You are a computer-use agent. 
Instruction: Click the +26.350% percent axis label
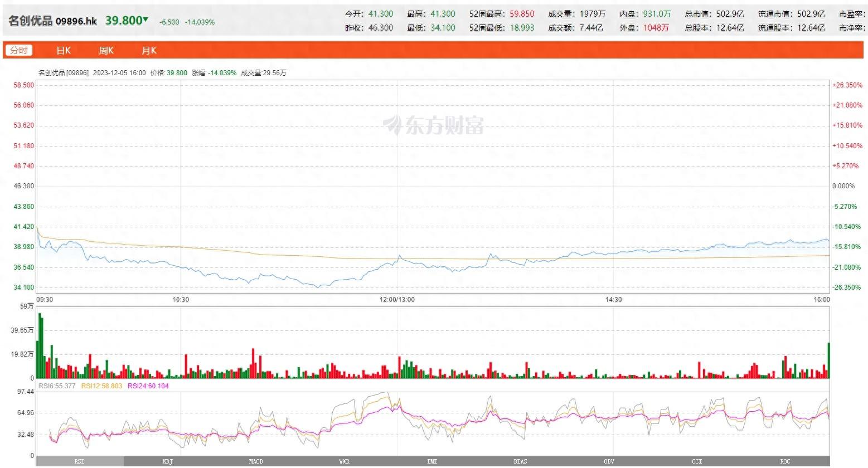847,85
